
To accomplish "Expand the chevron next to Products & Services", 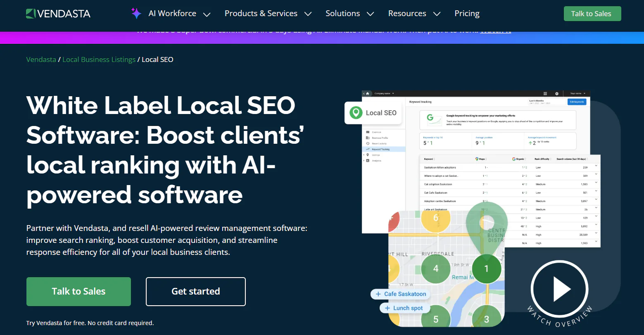I will pos(308,14).
